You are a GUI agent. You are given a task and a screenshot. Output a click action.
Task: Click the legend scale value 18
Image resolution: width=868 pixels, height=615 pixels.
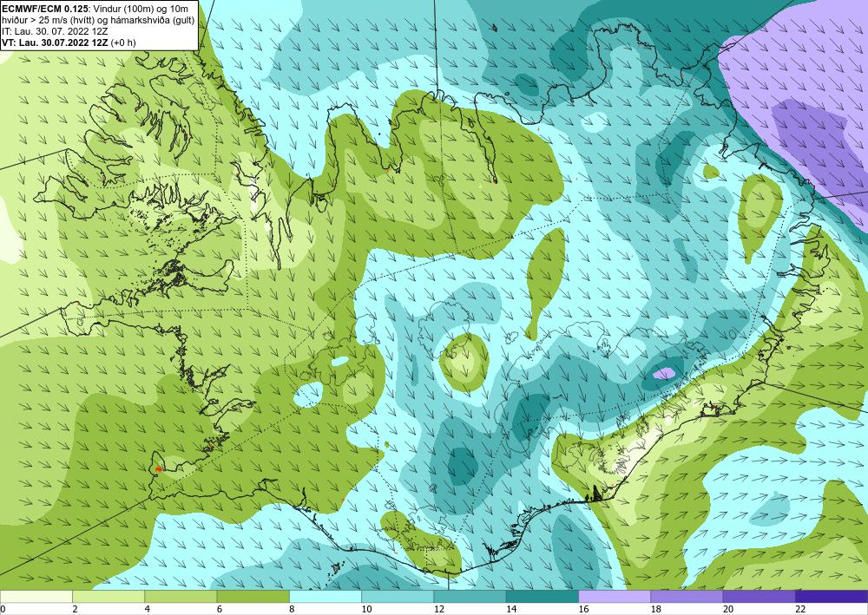(x=656, y=610)
